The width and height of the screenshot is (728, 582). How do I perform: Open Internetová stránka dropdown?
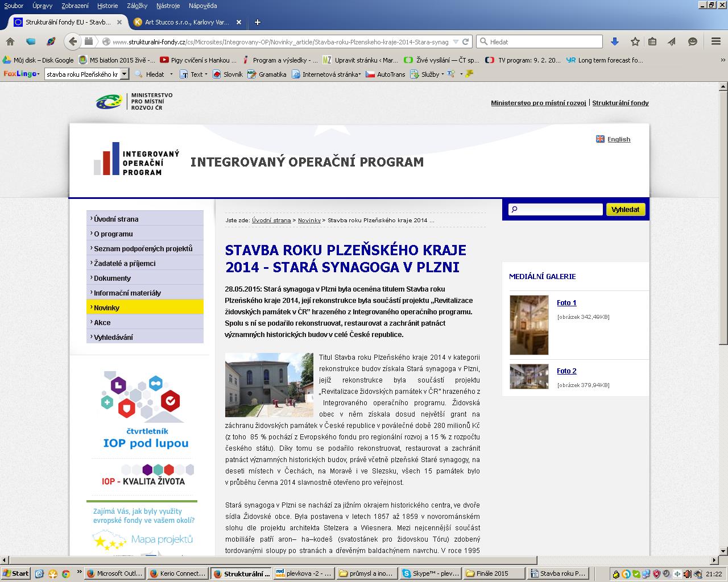point(326,74)
